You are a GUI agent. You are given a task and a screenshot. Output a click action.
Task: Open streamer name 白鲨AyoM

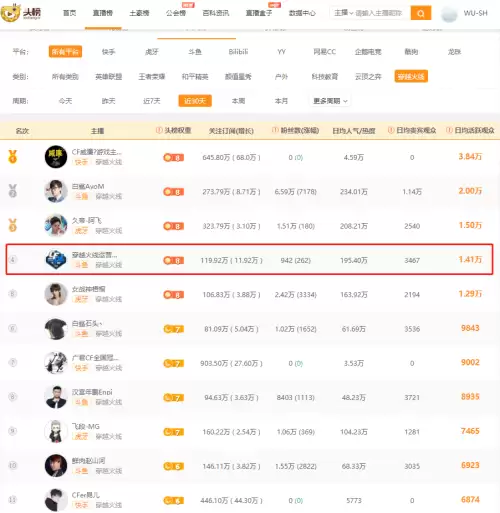pyautogui.click(x=88, y=186)
